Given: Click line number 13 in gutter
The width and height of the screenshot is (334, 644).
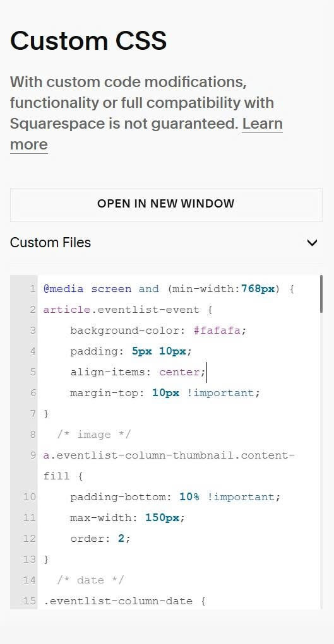Looking at the screenshot, I should pos(30,559).
